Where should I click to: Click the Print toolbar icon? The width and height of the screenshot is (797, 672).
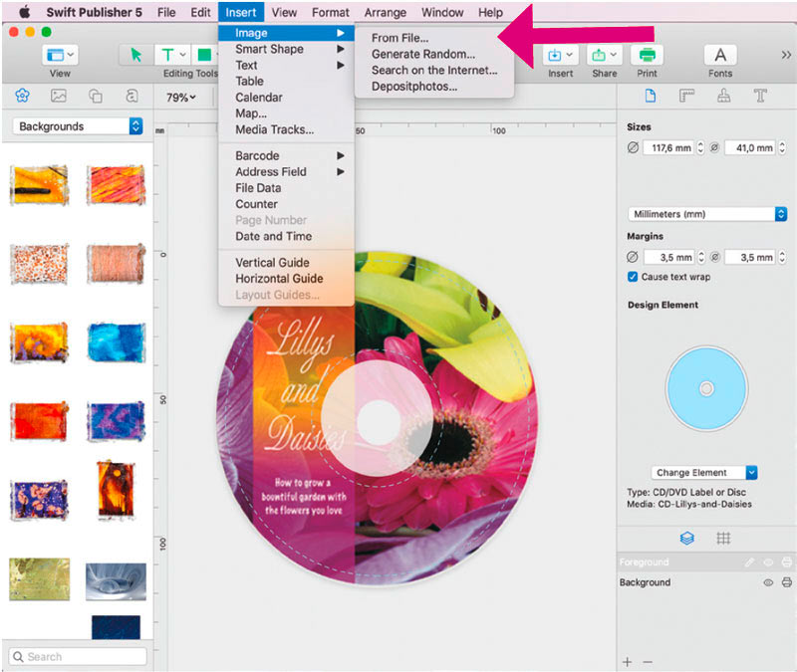click(647, 55)
